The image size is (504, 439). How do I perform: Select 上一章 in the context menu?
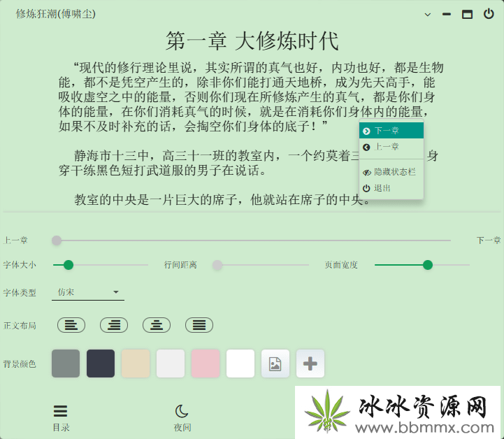point(391,147)
